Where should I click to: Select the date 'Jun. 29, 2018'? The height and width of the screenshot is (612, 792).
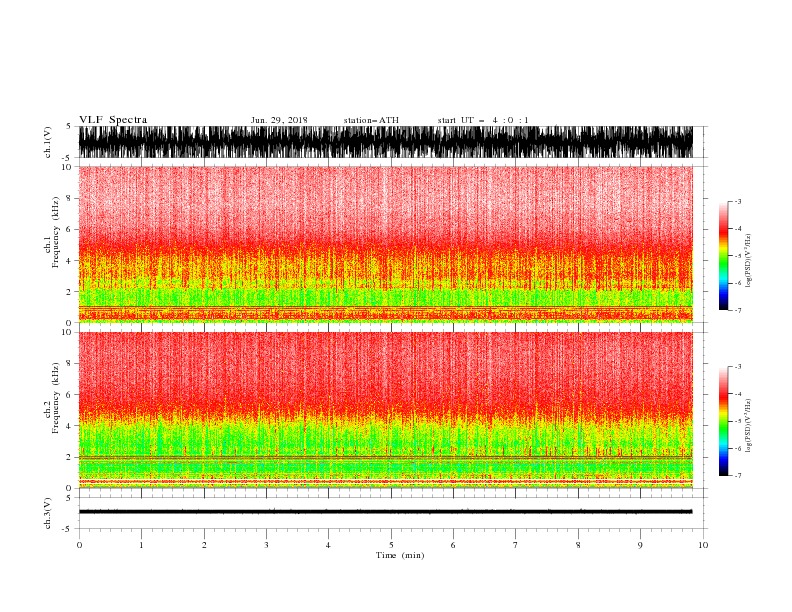point(279,120)
